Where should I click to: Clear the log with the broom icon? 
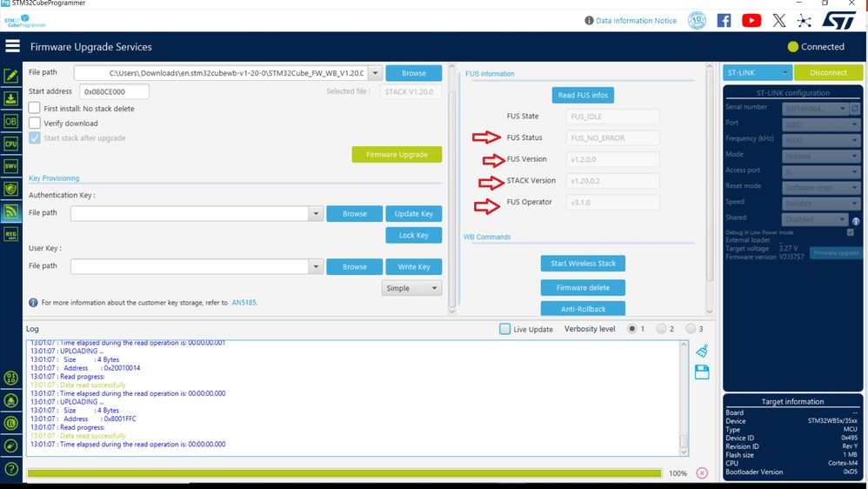[702, 351]
